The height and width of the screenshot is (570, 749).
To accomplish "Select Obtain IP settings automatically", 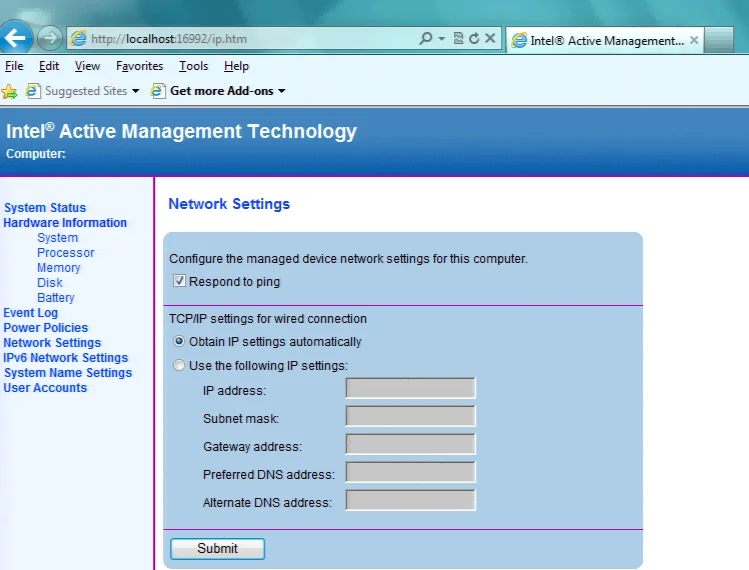I will tap(179, 341).
